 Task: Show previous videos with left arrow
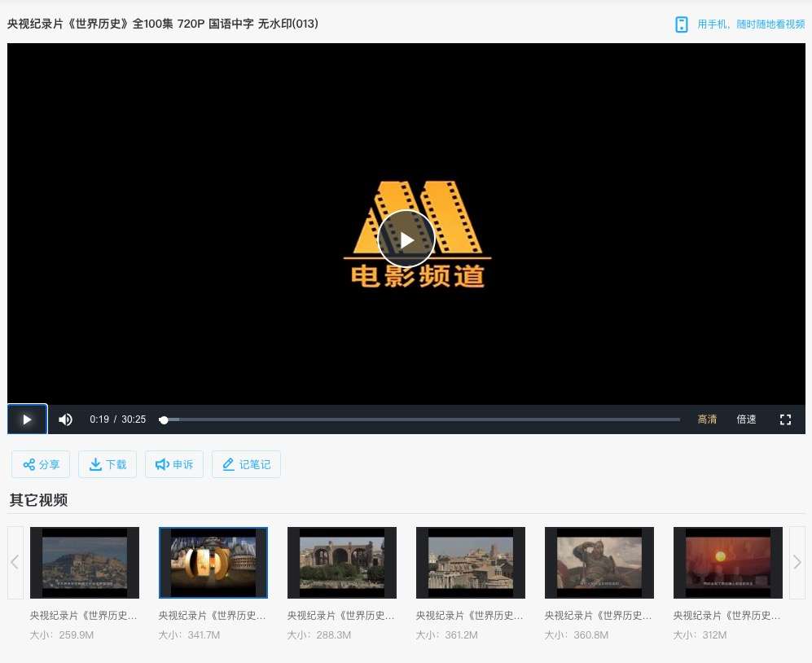click(x=15, y=563)
